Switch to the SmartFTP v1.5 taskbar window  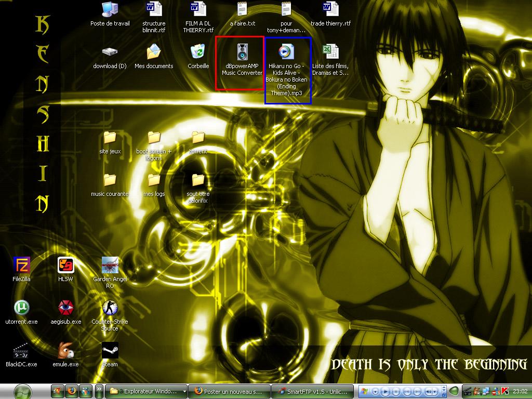tap(312, 391)
